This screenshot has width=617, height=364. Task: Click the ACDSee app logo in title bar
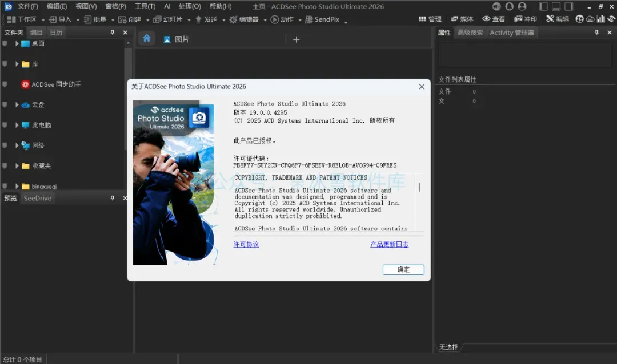[x=8, y=6]
